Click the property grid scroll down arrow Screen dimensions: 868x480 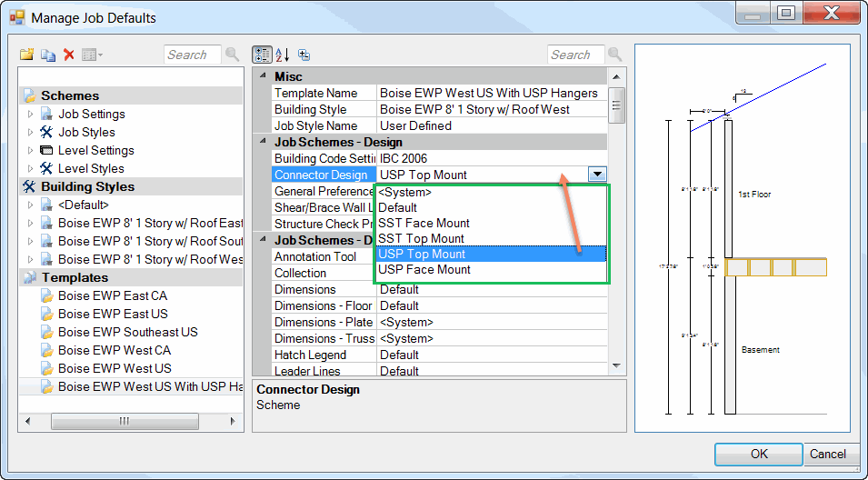click(x=616, y=366)
